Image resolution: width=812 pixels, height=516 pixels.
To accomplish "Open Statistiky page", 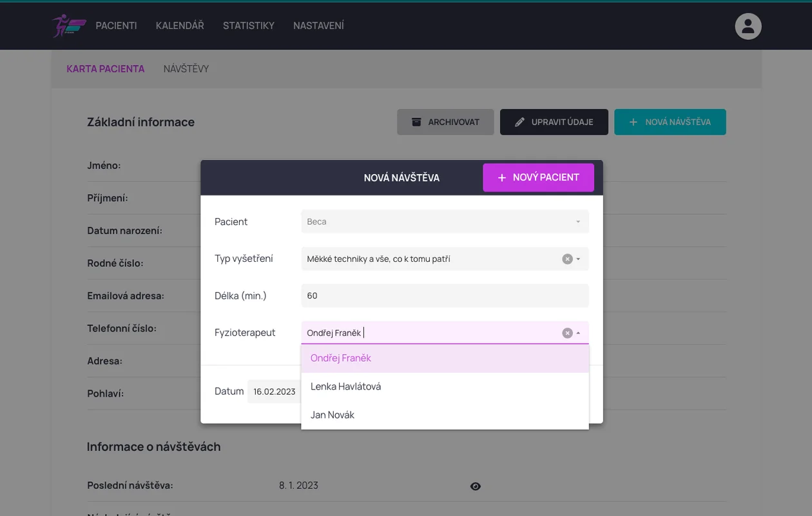I will point(249,26).
